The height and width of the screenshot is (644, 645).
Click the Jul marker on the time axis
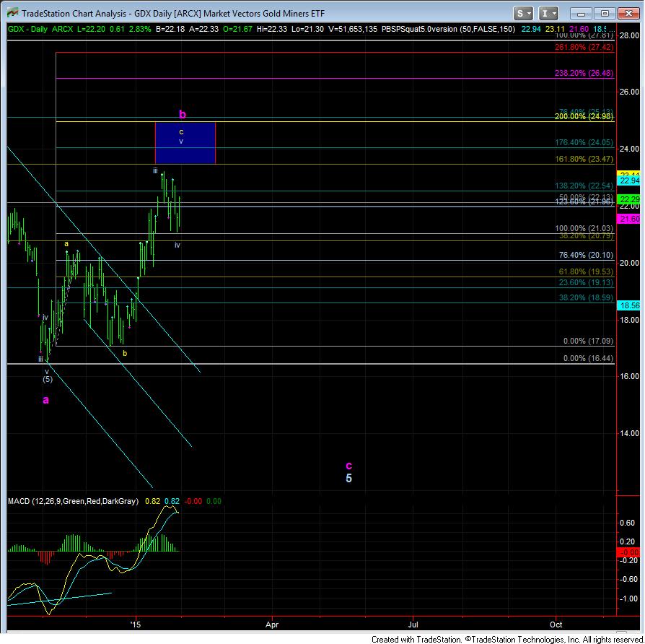pos(413,625)
